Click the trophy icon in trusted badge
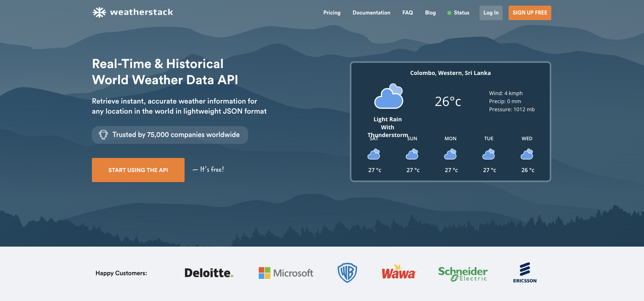 [104, 135]
